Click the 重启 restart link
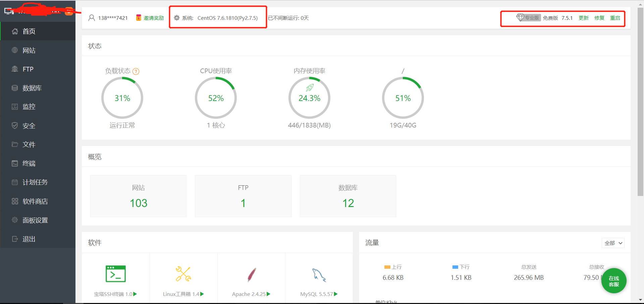Screen dimensions: 644x304 click(615, 18)
